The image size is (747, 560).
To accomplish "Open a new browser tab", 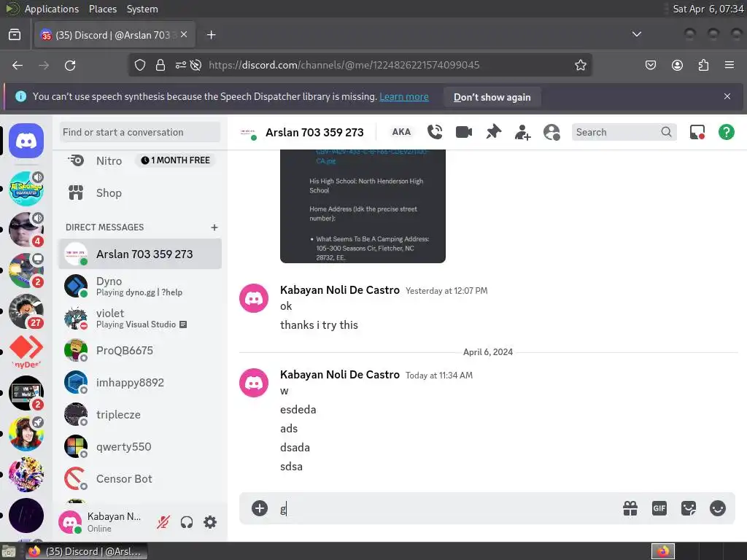I will (211, 35).
